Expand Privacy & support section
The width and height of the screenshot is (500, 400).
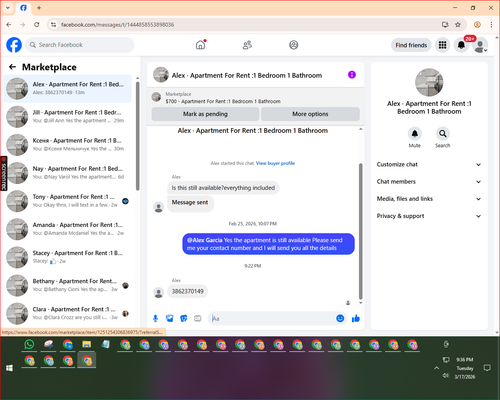(429, 216)
